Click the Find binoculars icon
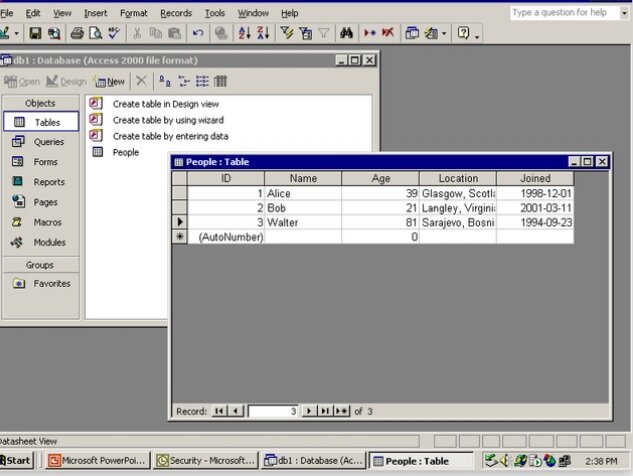The image size is (633, 476). coord(346,33)
